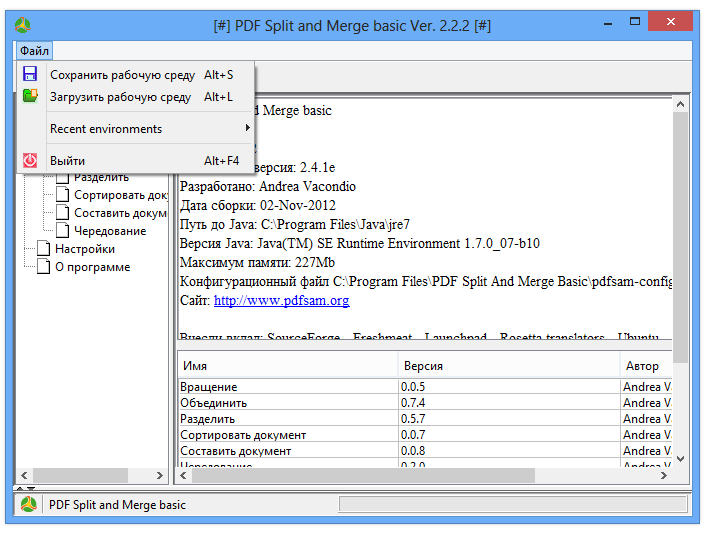Open О программе in the tree
The width and height of the screenshot is (710, 535).
(x=92, y=267)
